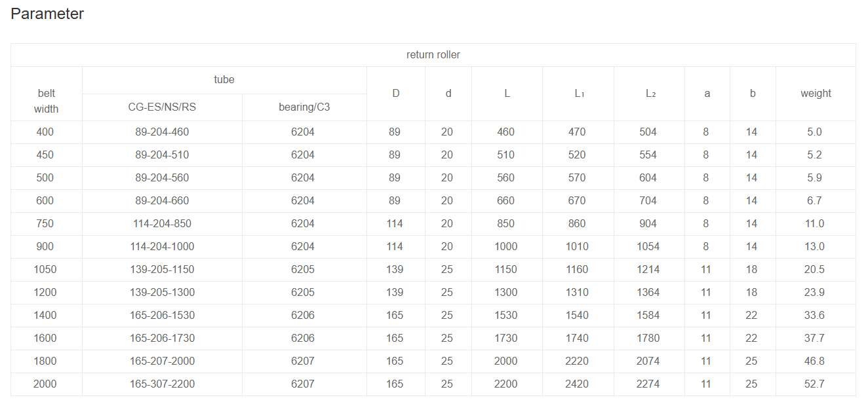Click the return roller table header

pos(433,55)
